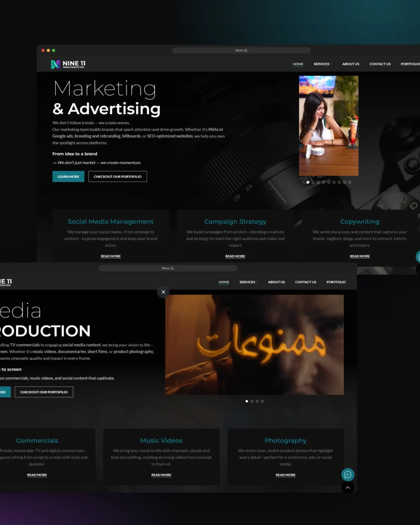The image size is (420, 525).
Task: Open CONTACT US in the bottom window navigation
Action: coord(305,282)
